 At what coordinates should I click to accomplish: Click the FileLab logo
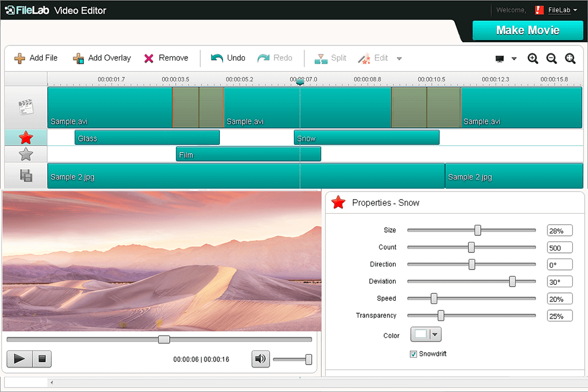(28, 10)
